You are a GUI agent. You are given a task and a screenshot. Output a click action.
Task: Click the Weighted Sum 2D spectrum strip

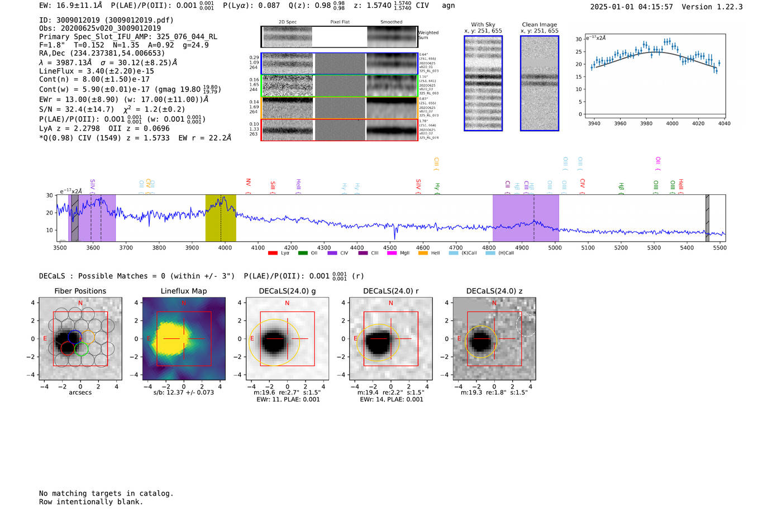(340, 37)
